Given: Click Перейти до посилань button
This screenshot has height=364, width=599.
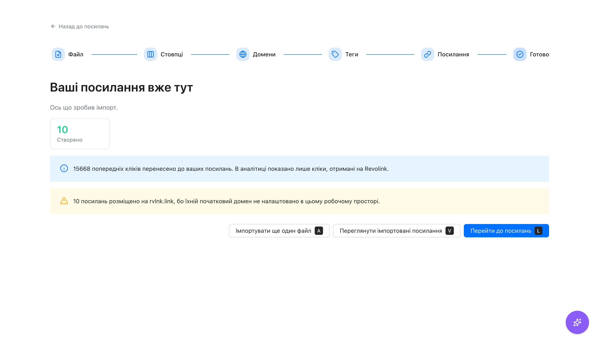Looking at the screenshot, I should [x=506, y=231].
